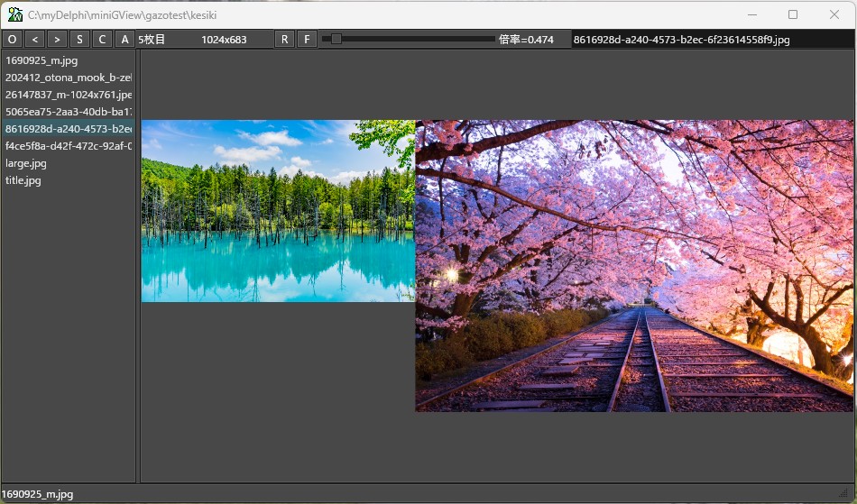Viewport: 857px width, 504px height.
Task: Select 1690925_m.jpg in the file list
Action: [41, 60]
